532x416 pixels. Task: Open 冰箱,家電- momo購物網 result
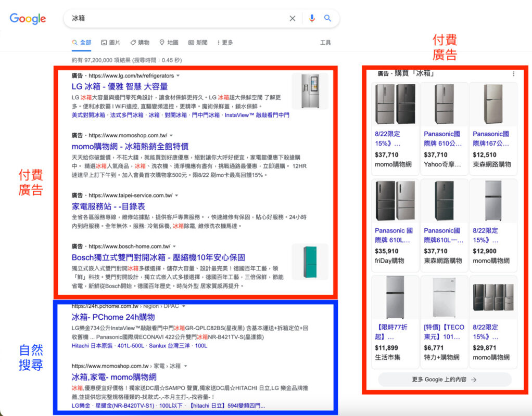(114, 377)
